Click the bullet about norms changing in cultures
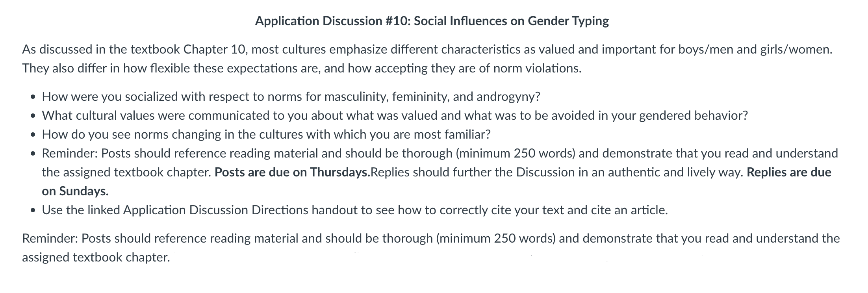Image resolution: width=868 pixels, height=293 pixels. tap(266, 135)
